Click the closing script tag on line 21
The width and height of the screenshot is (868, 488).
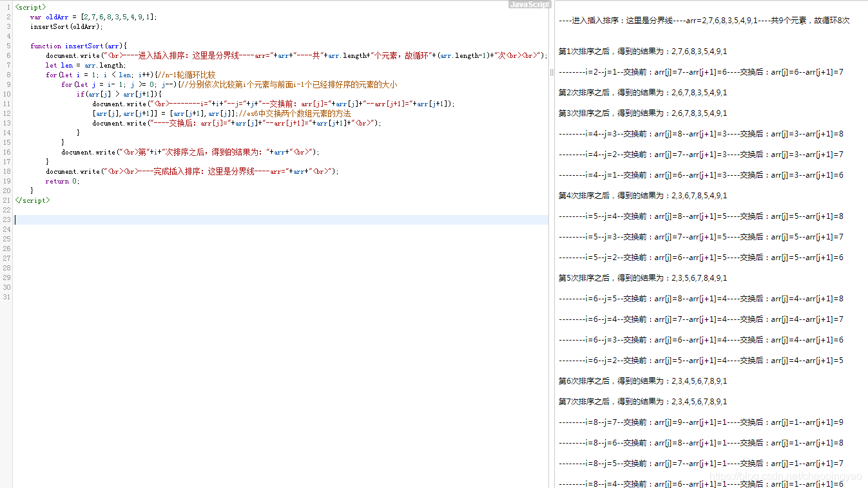tap(32, 200)
